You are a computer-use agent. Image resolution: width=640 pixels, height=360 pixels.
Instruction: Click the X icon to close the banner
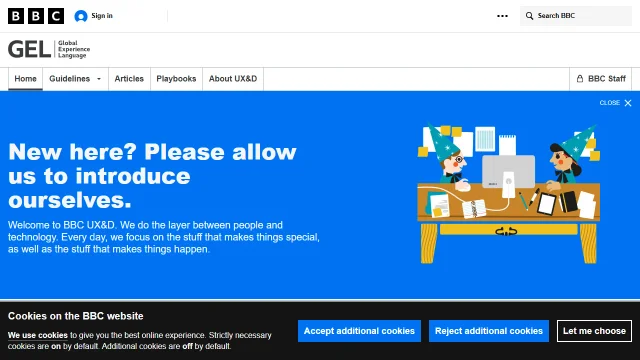tap(628, 103)
